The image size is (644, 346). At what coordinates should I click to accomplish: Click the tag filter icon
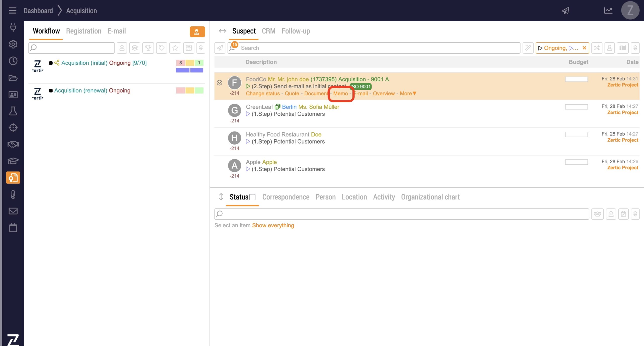tap(162, 48)
